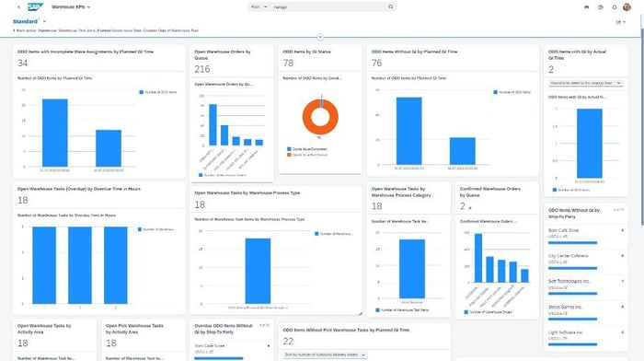Screen dimensions: 644x361
Task: Open the card ODO Items with Incomplete Wave Assignments
Action: tap(98, 58)
